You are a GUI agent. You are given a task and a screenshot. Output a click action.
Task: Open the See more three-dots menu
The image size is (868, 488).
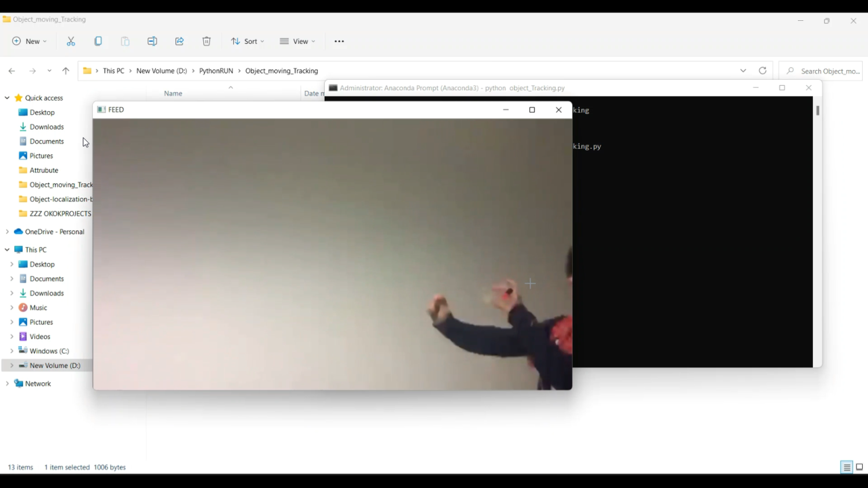point(339,42)
